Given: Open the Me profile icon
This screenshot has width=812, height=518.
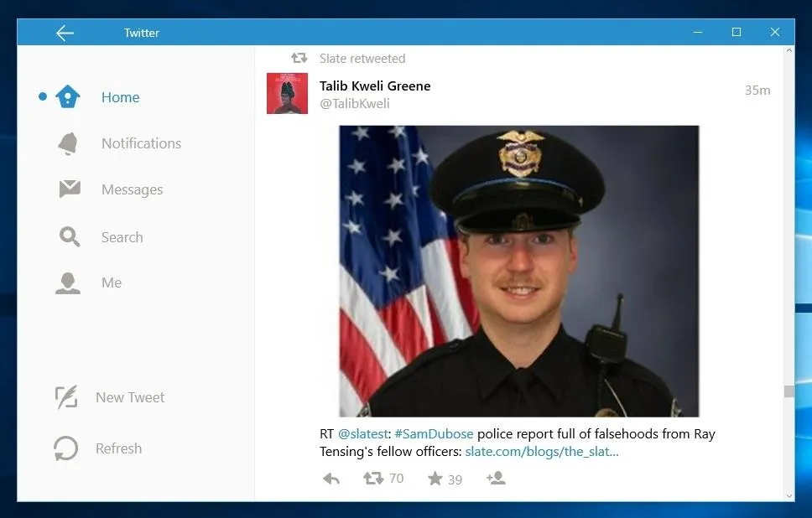Looking at the screenshot, I should [x=68, y=283].
